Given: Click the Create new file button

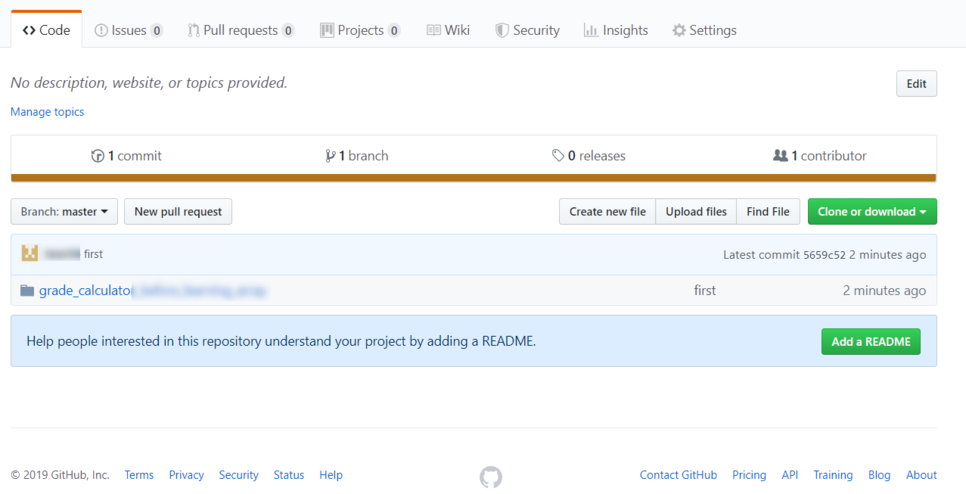Looking at the screenshot, I should pyautogui.click(x=607, y=211).
